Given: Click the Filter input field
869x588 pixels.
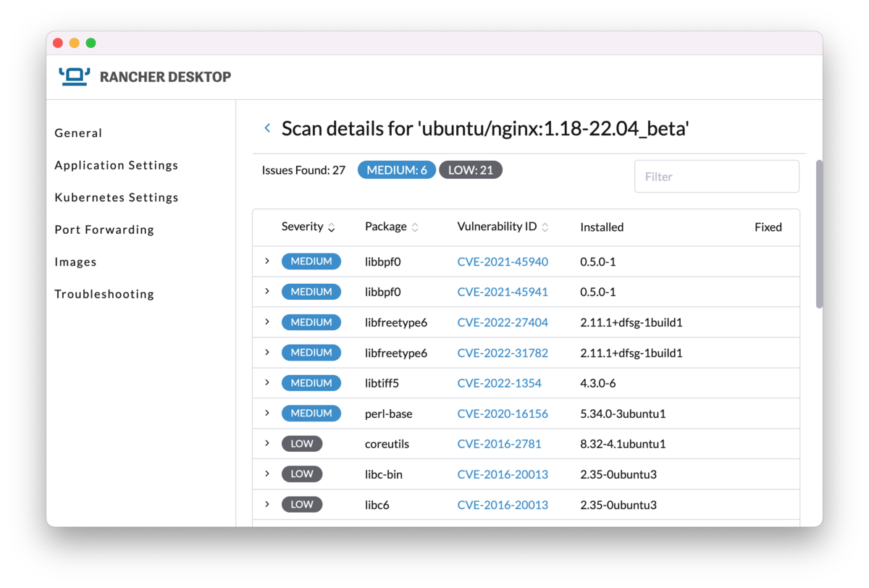Looking at the screenshot, I should pyautogui.click(x=717, y=177).
